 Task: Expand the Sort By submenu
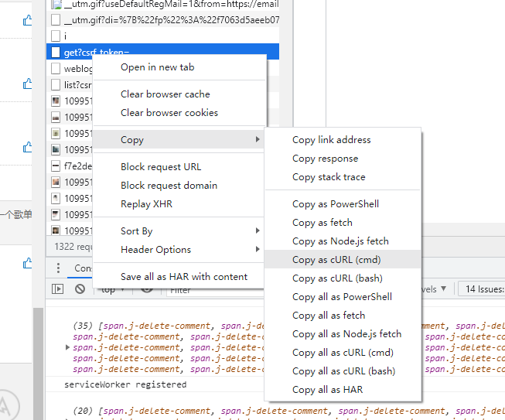pos(179,231)
